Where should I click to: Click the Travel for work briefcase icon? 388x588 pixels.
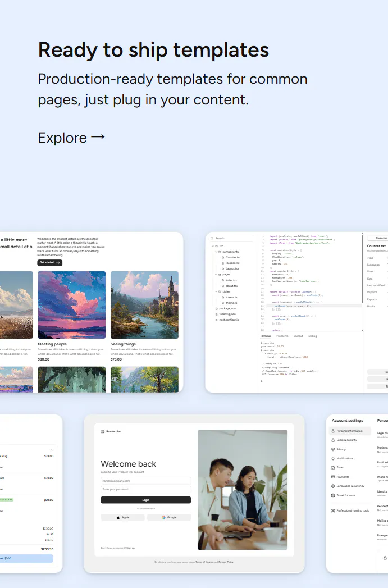coord(333,495)
